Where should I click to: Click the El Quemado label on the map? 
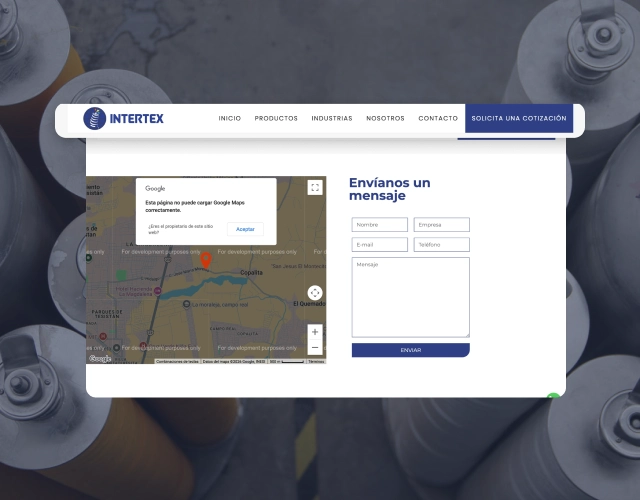click(x=309, y=304)
